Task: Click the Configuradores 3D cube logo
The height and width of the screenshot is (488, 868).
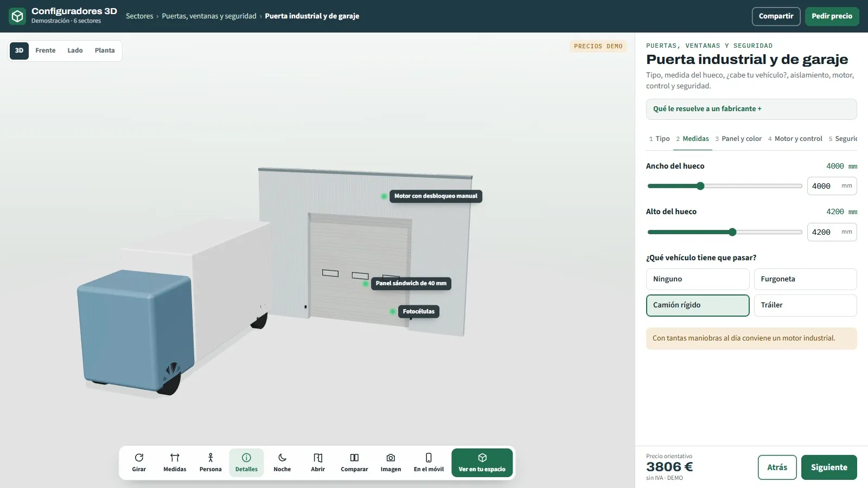Action: (17, 16)
